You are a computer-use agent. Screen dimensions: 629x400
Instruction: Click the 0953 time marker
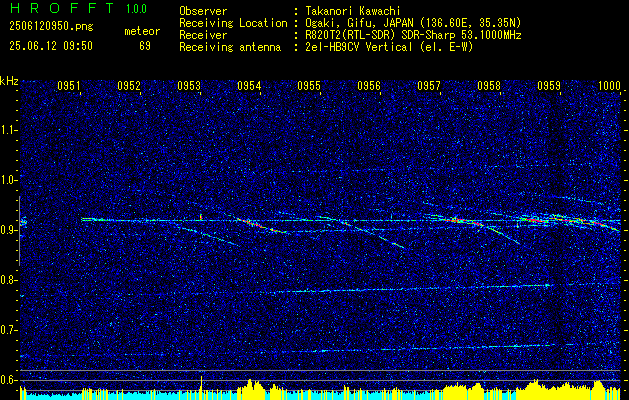189,86
